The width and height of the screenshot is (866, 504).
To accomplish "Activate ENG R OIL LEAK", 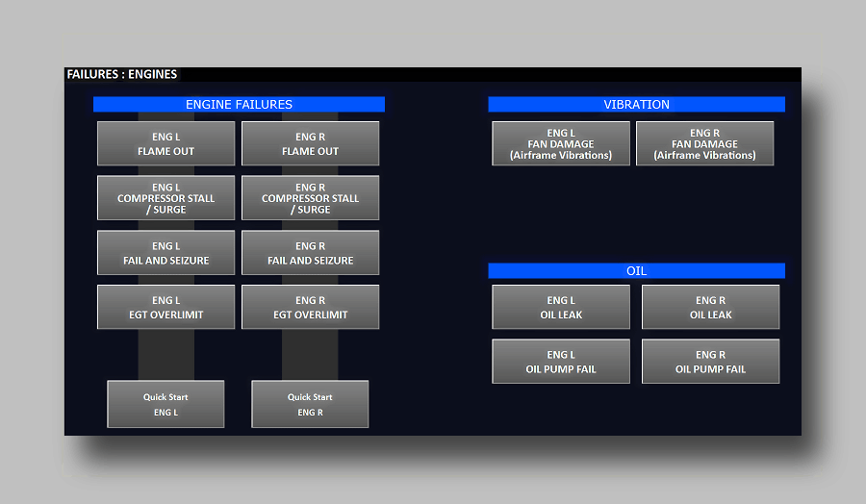I will [x=710, y=307].
